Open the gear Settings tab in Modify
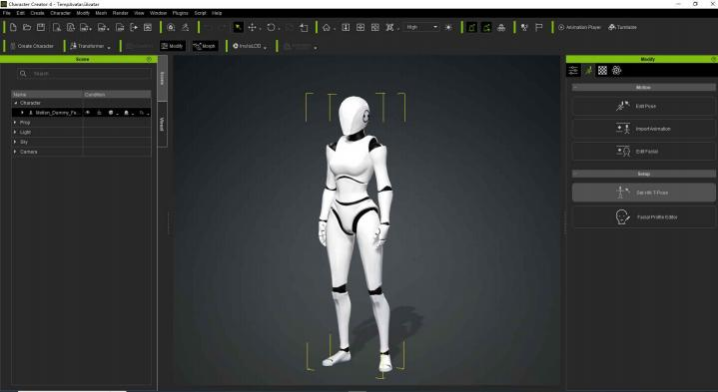Screen dimensions: 718x392 click(617, 71)
